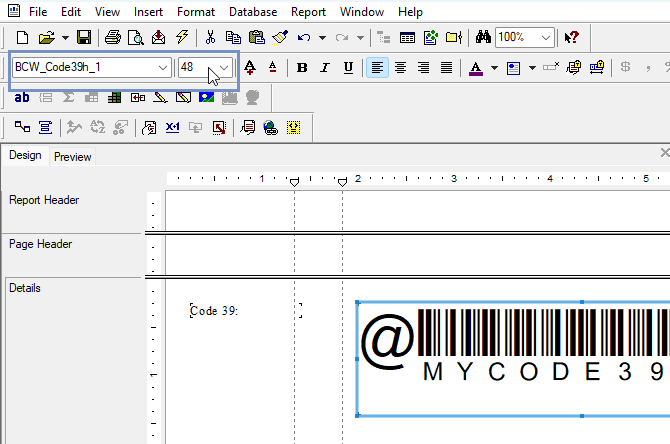The image size is (670, 444).
Task: Open the Formula Workshop X+1 icon
Action: coord(173,127)
